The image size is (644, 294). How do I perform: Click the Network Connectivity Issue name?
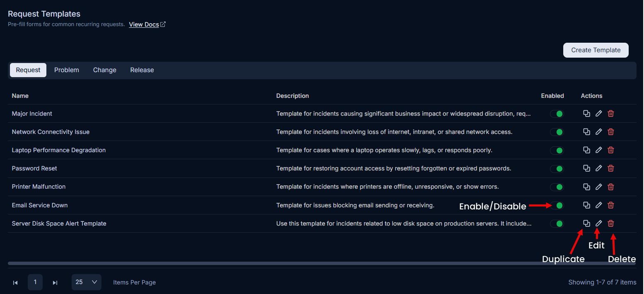point(51,132)
